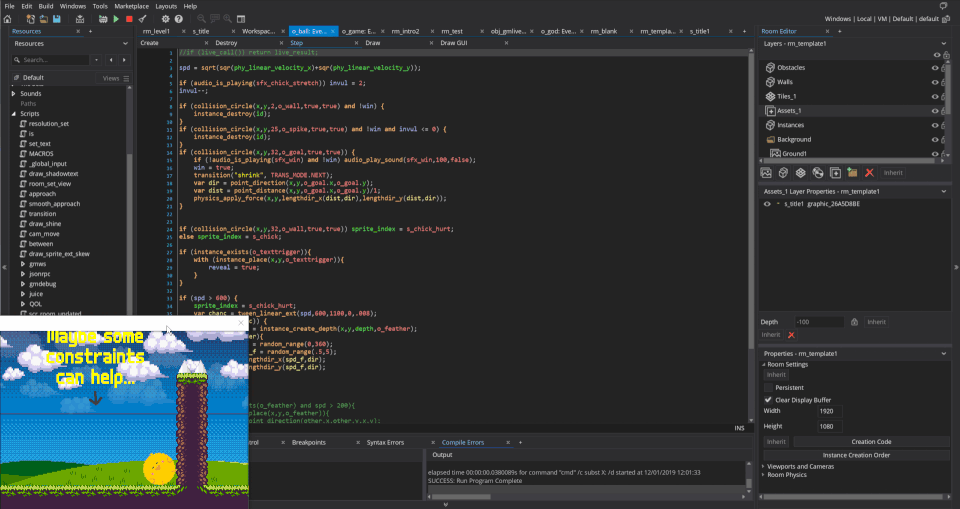Go to previous search result arrow
Screen dimensions: 960x509
click(x=111, y=60)
